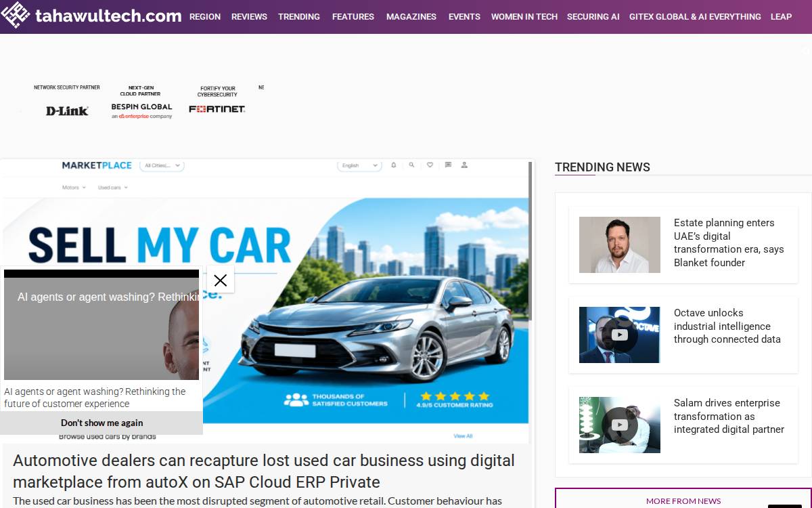Viewport: 812px width, 508px height.
Task: Open Octave unlocks industrial intelligence article
Action: click(x=727, y=326)
